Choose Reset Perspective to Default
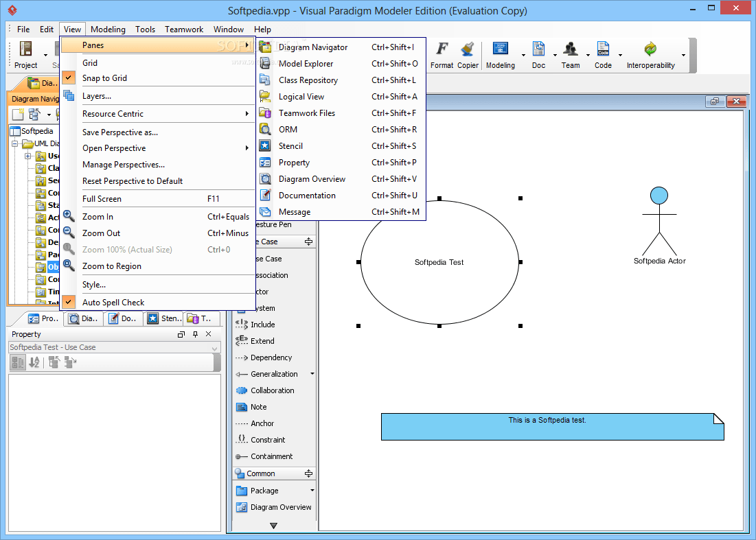 [x=158, y=180]
